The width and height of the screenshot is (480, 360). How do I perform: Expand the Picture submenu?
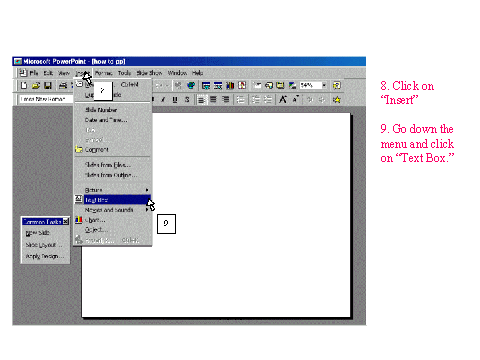coord(112,190)
